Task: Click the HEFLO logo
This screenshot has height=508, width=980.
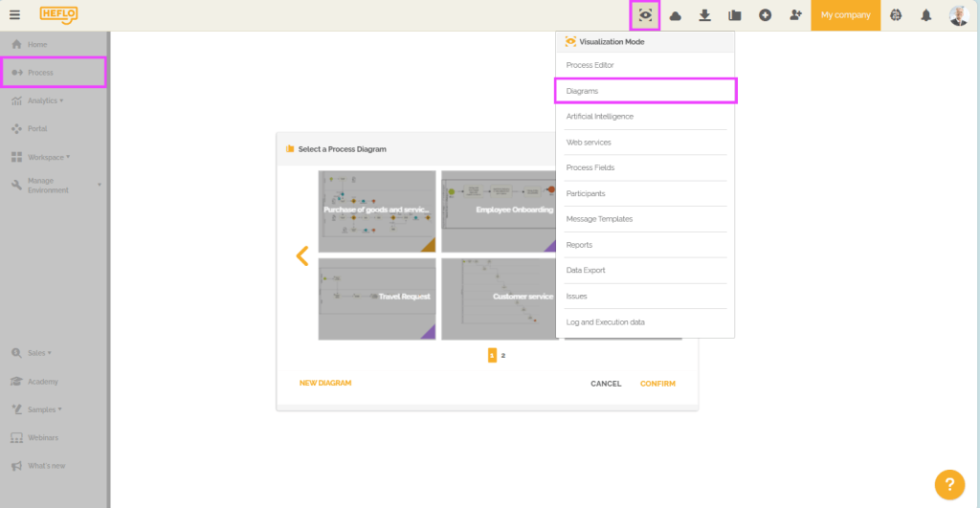Action: (x=58, y=15)
